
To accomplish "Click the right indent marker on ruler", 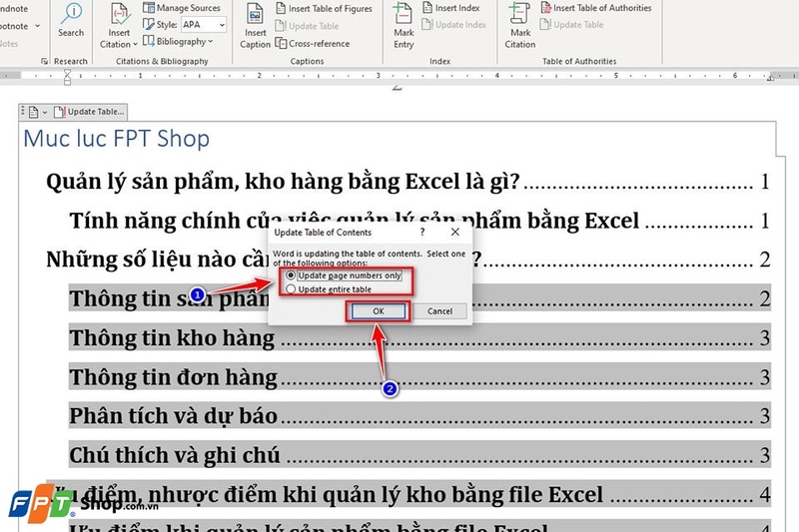I will [770, 78].
